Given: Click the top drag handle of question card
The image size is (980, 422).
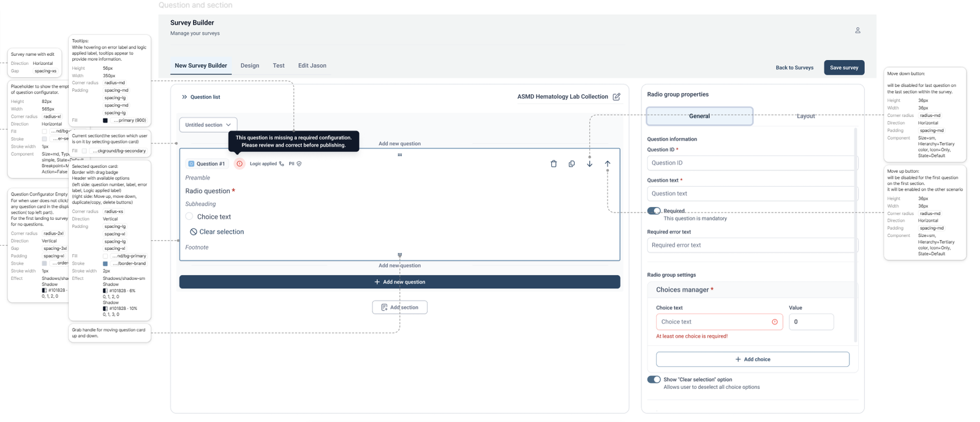Looking at the screenshot, I should point(399,155).
